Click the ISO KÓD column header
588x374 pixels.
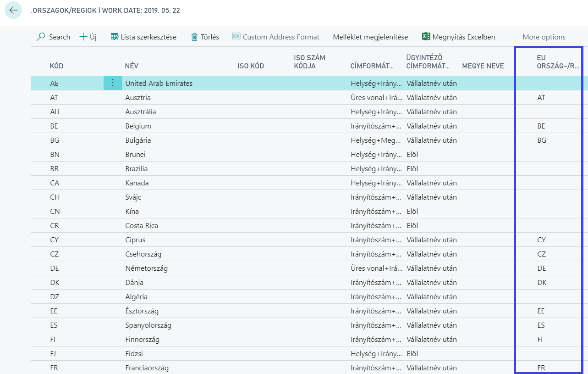[x=251, y=66]
